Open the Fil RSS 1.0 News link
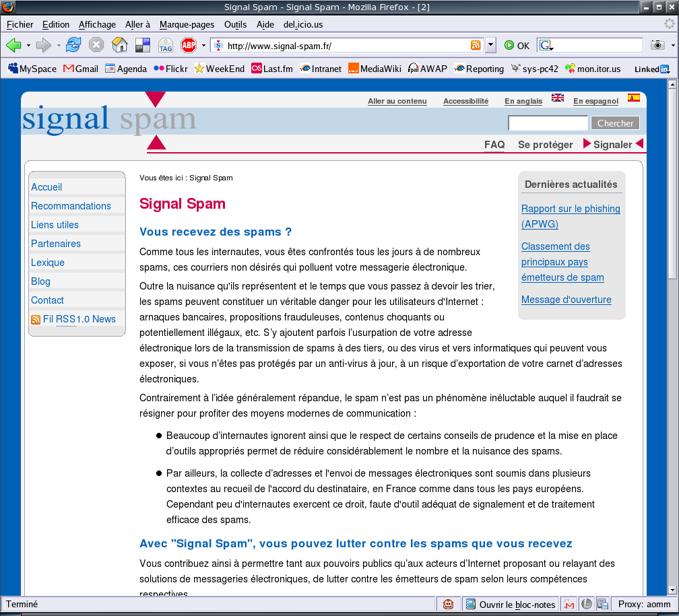The height and width of the screenshot is (616, 679). point(79,319)
